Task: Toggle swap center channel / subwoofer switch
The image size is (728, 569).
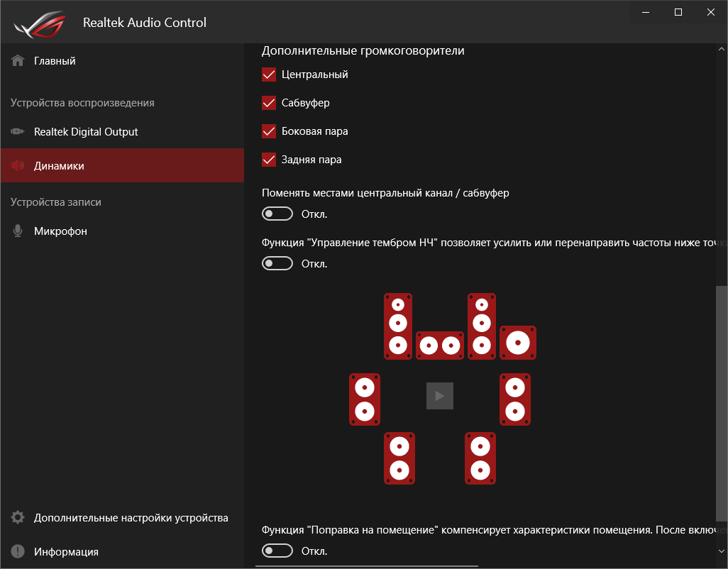Action: click(x=277, y=214)
